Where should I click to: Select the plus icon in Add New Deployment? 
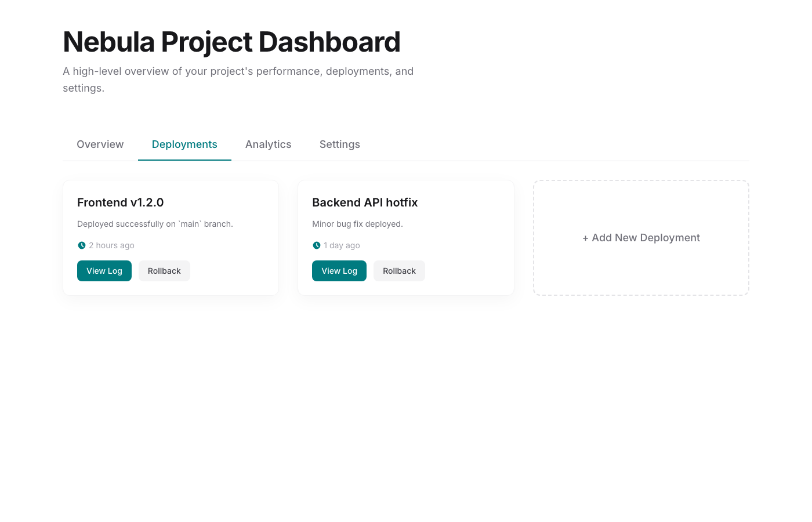(x=586, y=238)
